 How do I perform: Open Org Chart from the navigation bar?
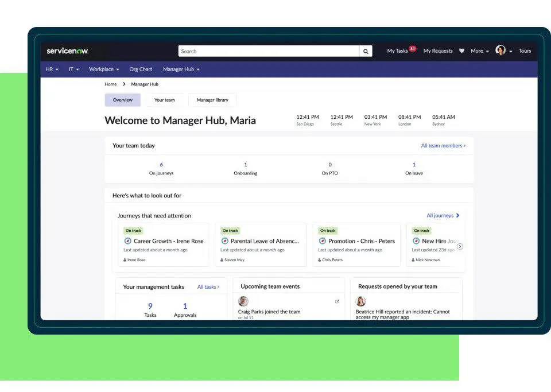pos(141,69)
